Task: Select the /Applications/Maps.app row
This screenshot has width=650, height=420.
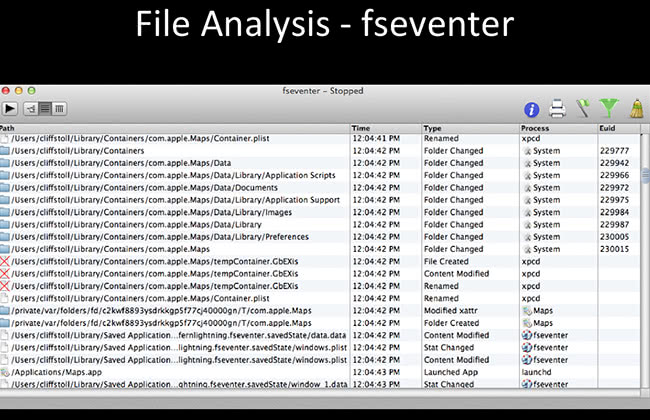Action: point(320,372)
